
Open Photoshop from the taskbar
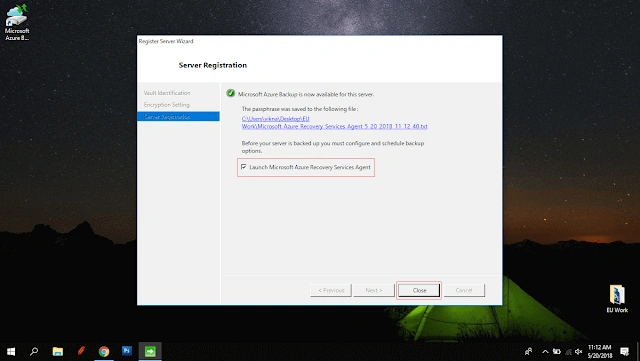(x=127, y=351)
